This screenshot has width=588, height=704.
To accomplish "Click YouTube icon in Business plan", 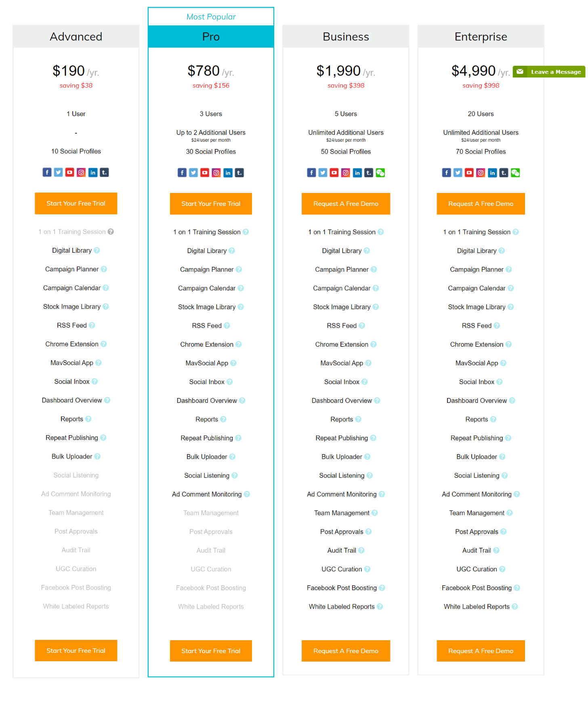I will 334,173.
